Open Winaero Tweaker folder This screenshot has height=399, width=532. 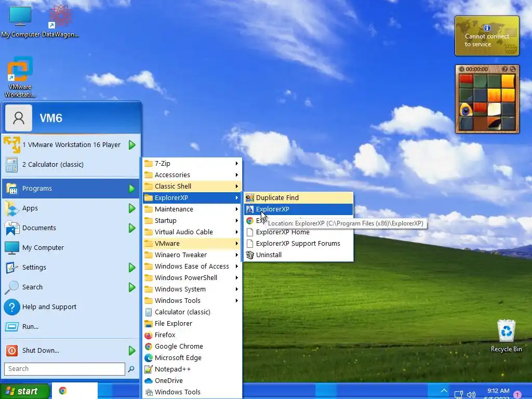[x=192, y=255]
